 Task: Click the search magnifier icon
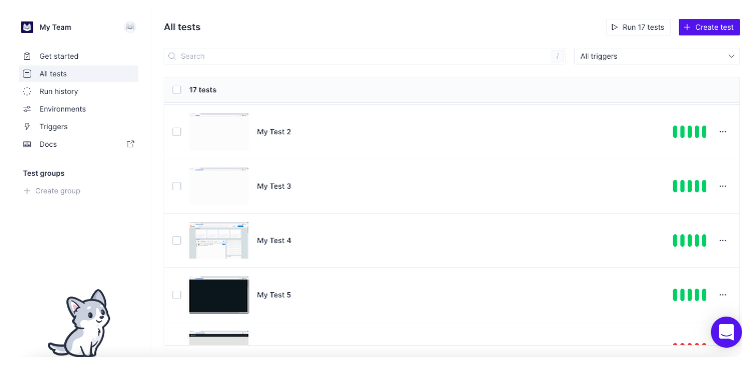point(172,56)
